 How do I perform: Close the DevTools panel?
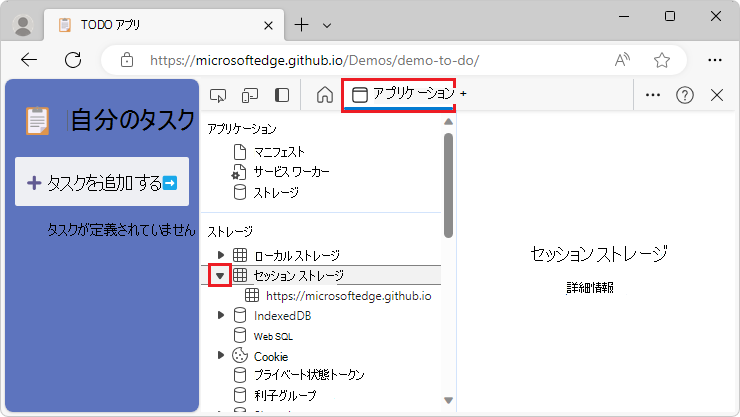click(716, 95)
